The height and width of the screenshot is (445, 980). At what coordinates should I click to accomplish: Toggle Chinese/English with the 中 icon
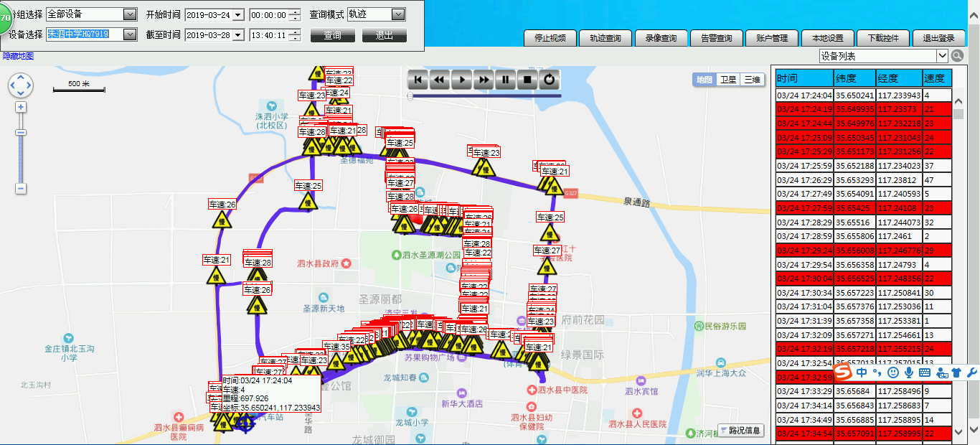point(862,373)
